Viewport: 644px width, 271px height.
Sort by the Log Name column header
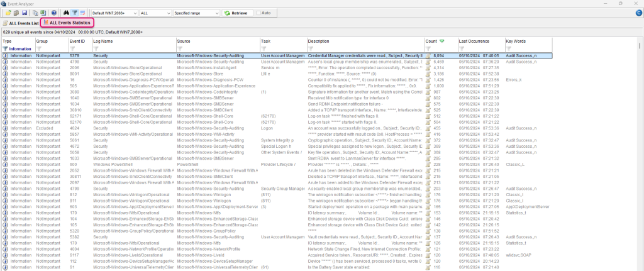pyautogui.click(x=134, y=41)
